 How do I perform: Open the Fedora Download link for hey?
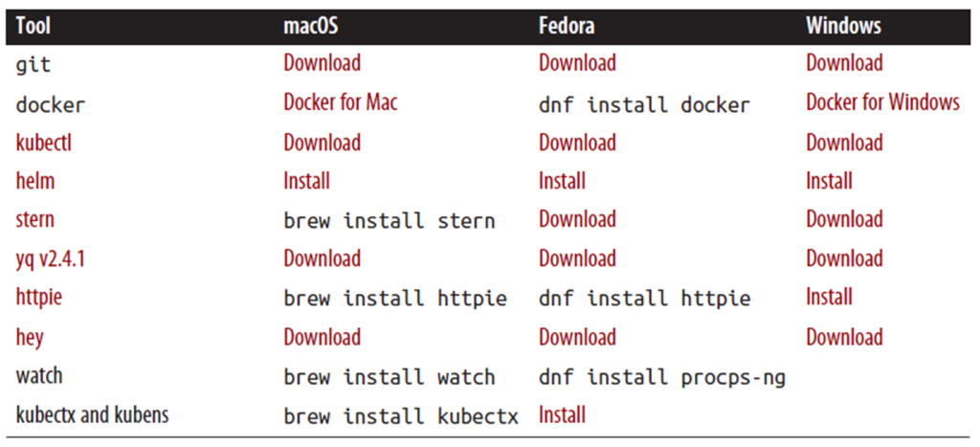click(576, 337)
